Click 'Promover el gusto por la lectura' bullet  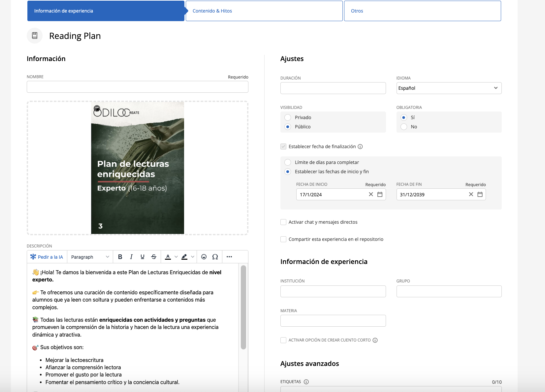[x=83, y=375]
